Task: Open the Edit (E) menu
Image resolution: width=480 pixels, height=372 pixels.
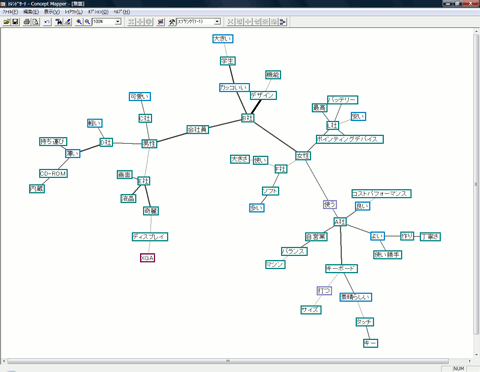Action: [x=31, y=12]
